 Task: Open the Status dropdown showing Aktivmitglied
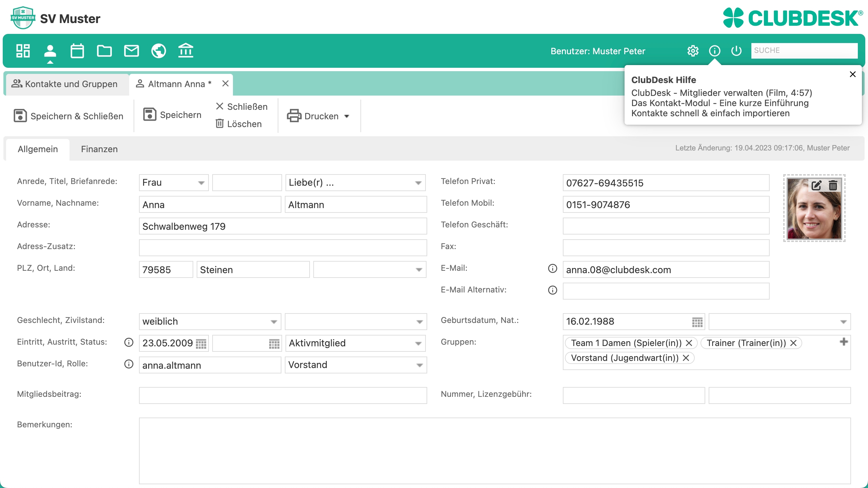(x=418, y=343)
